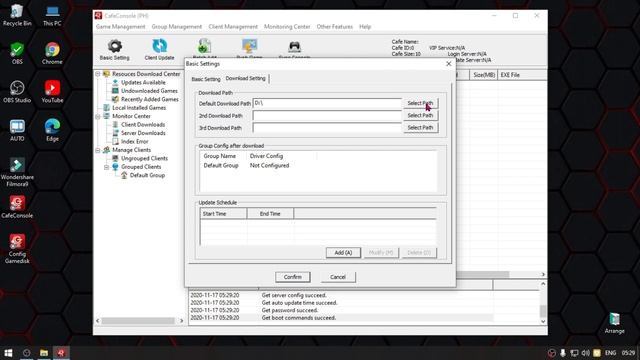Open the YouTube desktop shortcut

[x=52, y=92]
